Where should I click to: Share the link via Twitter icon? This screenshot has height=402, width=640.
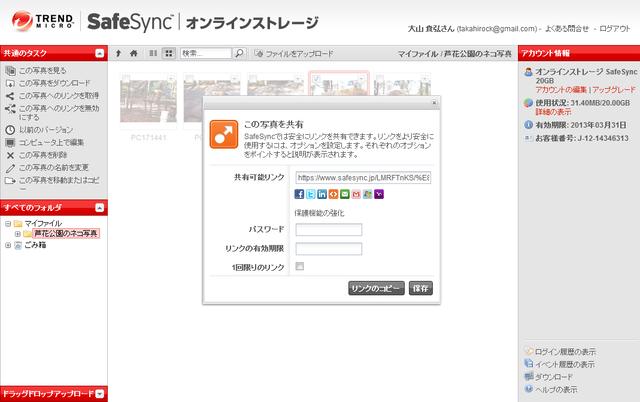coord(311,194)
